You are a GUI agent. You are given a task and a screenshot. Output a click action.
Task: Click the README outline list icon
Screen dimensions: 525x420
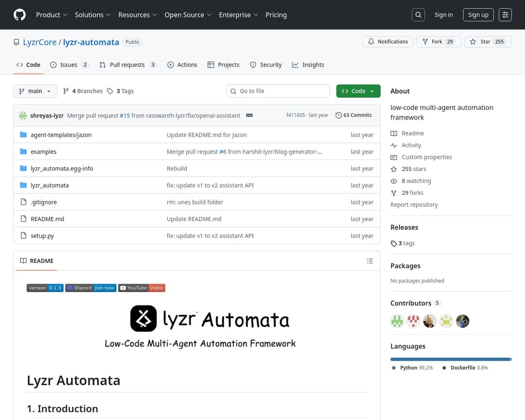(x=370, y=261)
